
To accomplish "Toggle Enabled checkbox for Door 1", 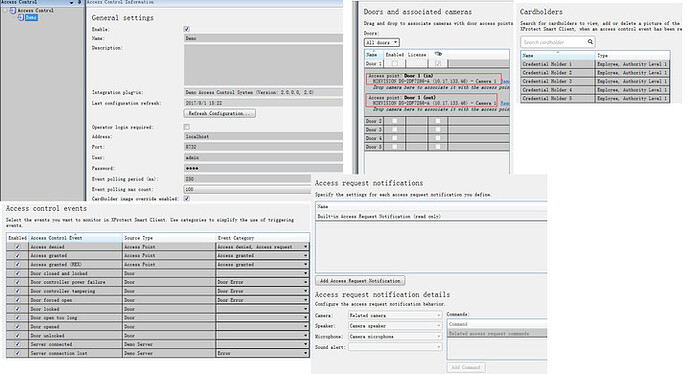I will [x=395, y=64].
